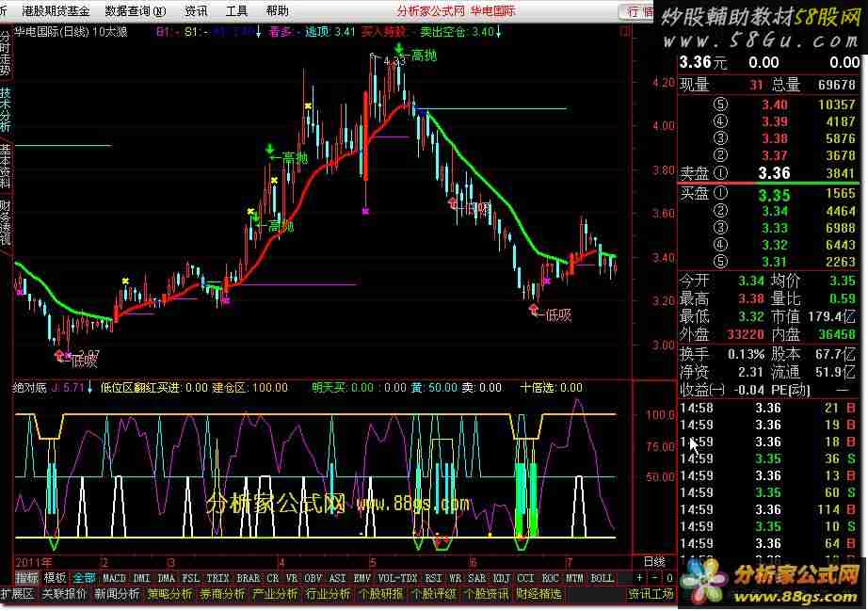The width and height of the screenshot is (868, 611).
Task: Apply the BRAR indicator
Action: coord(248,578)
